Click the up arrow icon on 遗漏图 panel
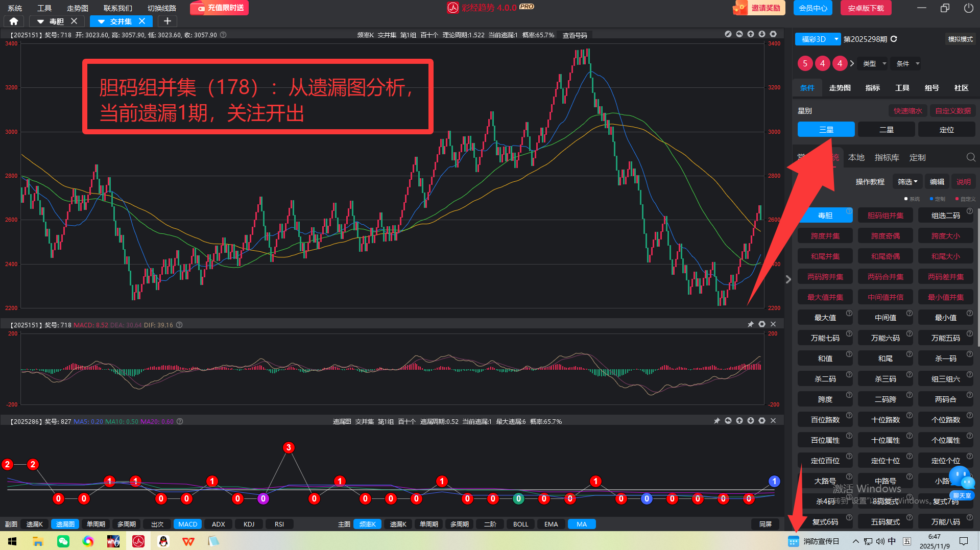This screenshot has height=550, width=980. pos(739,421)
